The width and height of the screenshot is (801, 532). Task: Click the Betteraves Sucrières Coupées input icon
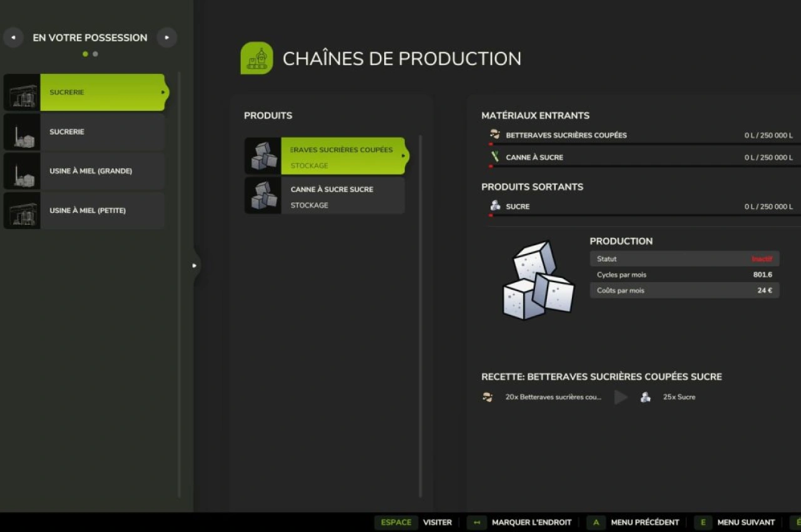click(x=495, y=135)
